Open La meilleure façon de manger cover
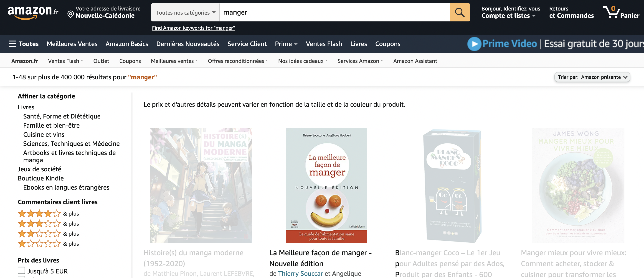 click(327, 185)
